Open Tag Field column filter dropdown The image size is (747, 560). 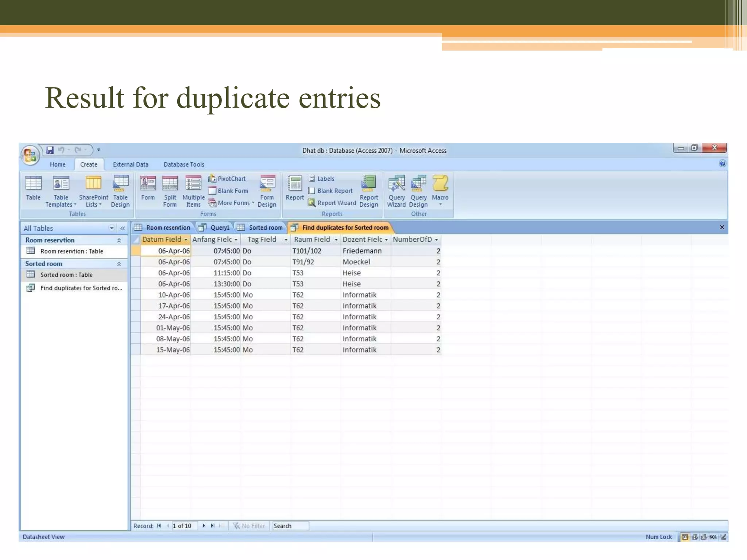click(286, 240)
